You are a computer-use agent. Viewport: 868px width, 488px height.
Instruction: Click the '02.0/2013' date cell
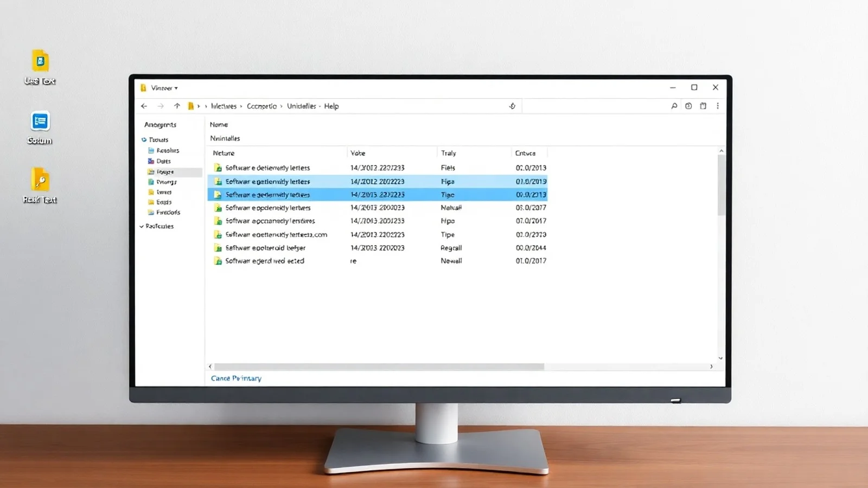point(531,168)
